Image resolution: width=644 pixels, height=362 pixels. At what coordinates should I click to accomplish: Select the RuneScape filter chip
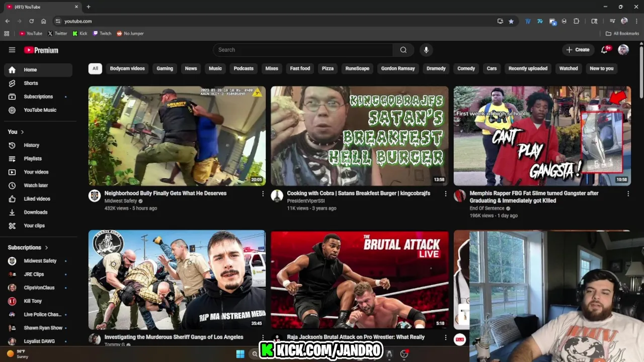(357, 68)
